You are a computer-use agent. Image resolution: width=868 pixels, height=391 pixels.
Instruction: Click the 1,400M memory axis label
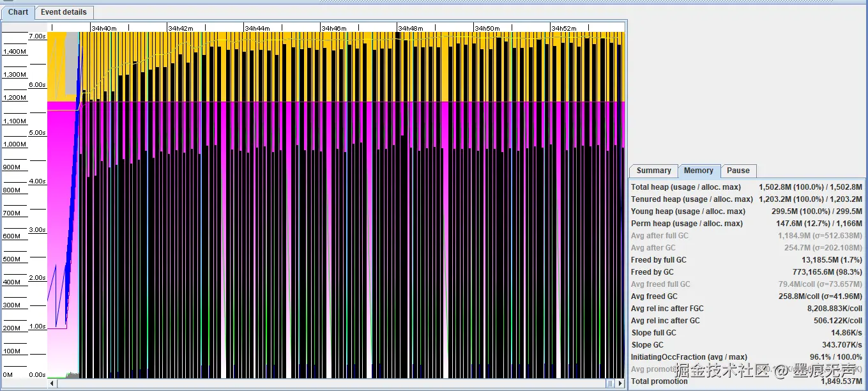coord(15,51)
